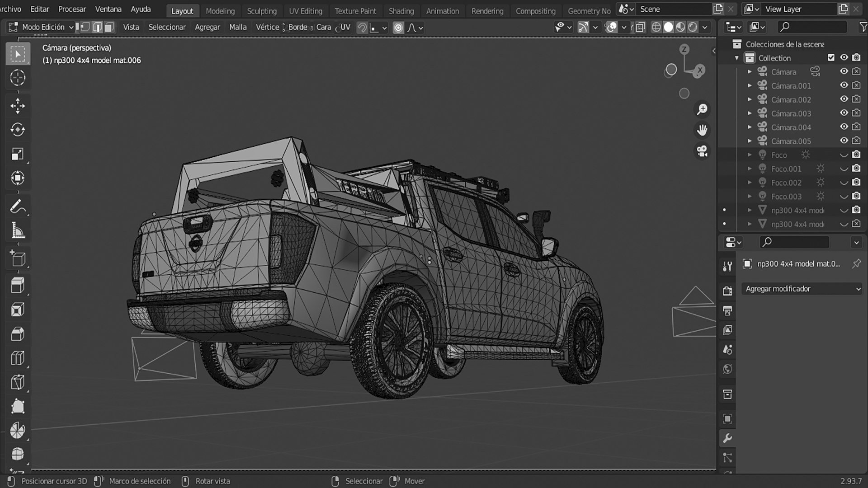Image resolution: width=868 pixels, height=488 pixels.
Task: Expand the Foco.001 outliner item
Action: (x=750, y=169)
